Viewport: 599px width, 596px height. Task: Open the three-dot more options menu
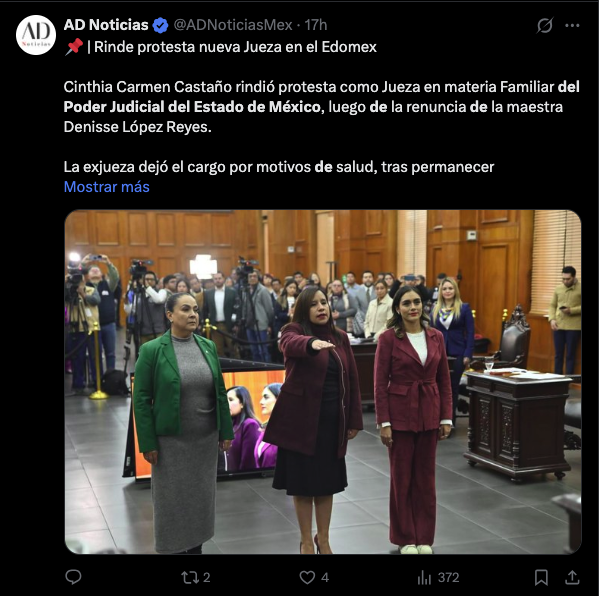click(572, 26)
